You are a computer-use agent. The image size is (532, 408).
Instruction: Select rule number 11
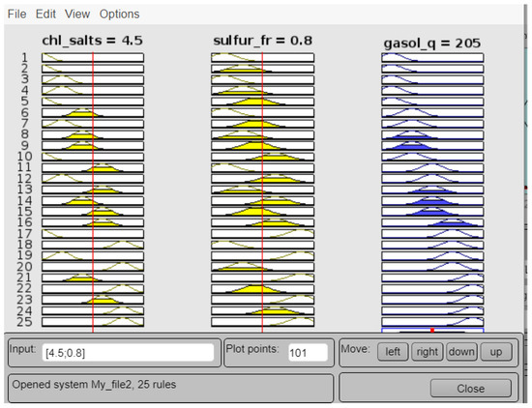(x=24, y=167)
